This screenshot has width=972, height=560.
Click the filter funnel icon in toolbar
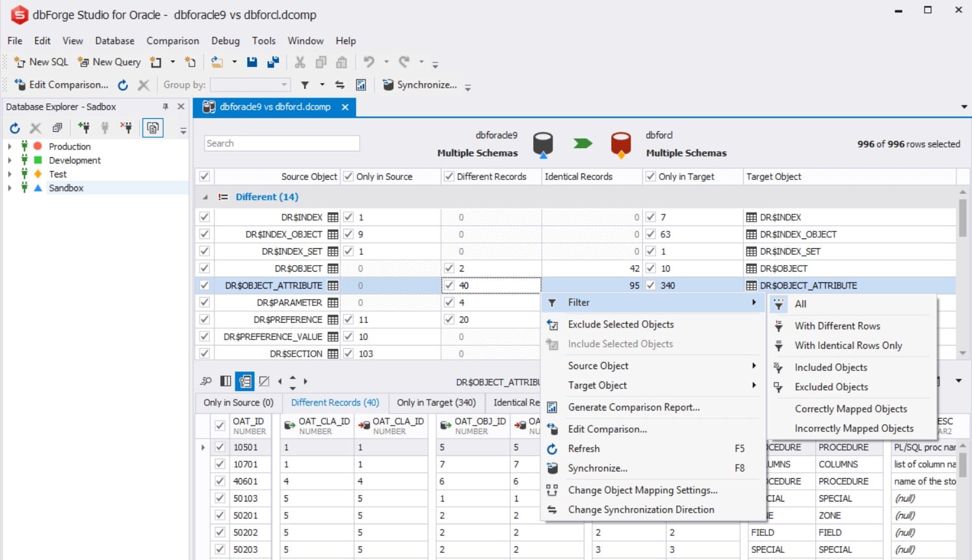(304, 84)
